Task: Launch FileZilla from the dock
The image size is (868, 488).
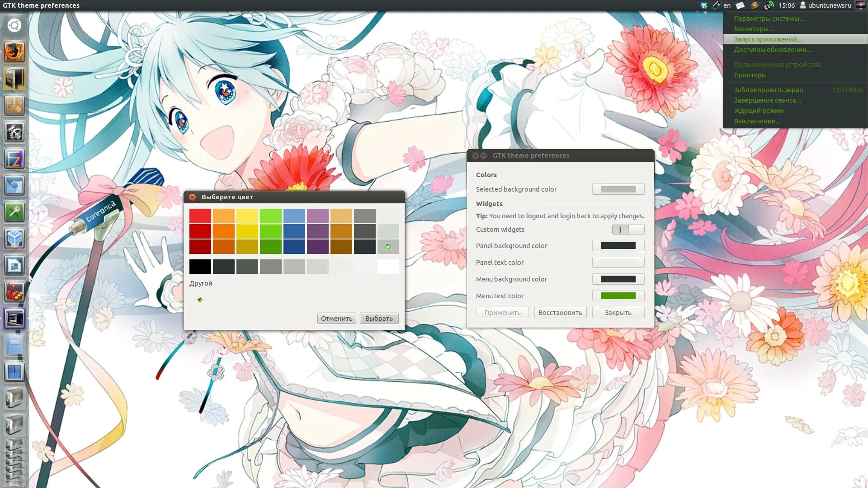Action: [14, 159]
